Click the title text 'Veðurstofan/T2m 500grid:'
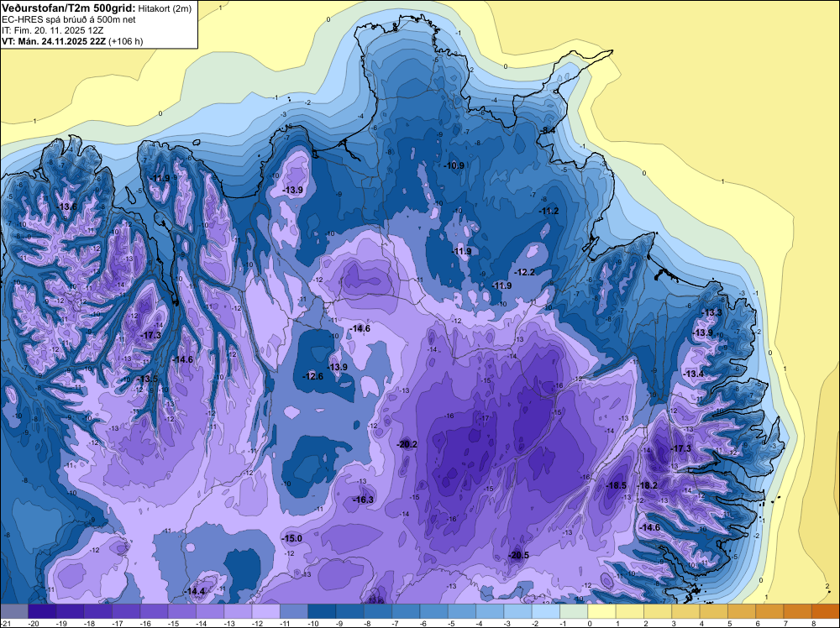Image resolution: width=840 pixels, height=628 pixels. [x=69, y=8]
